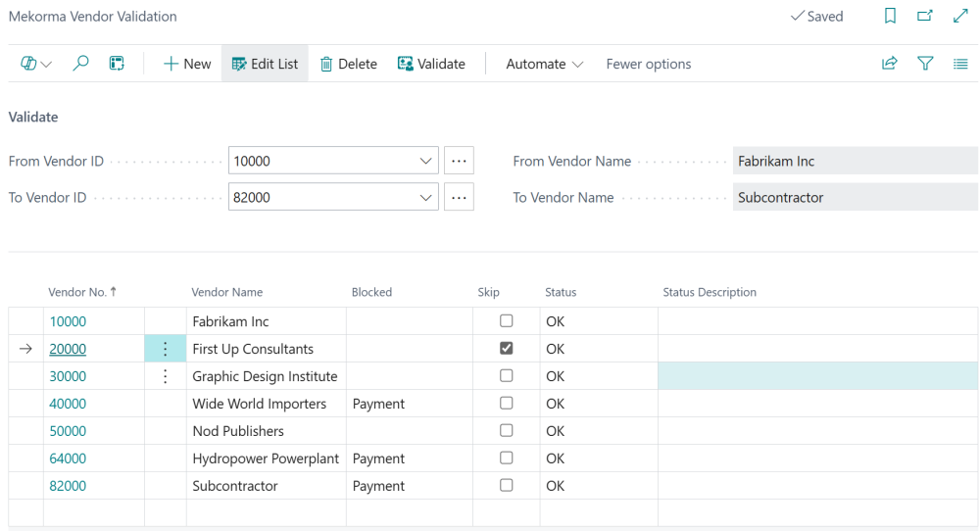Open vendor 82000 link
This screenshot has width=980, height=531.
(x=68, y=486)
